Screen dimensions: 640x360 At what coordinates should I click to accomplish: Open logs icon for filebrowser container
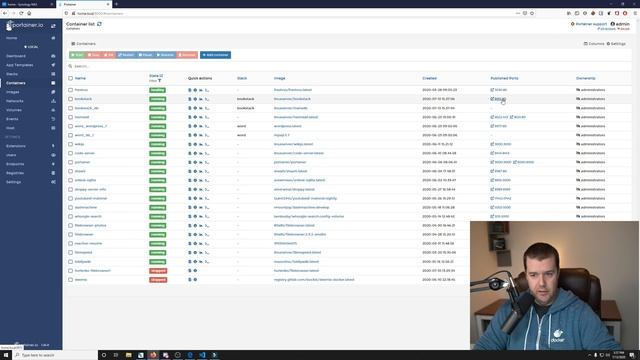190,234
